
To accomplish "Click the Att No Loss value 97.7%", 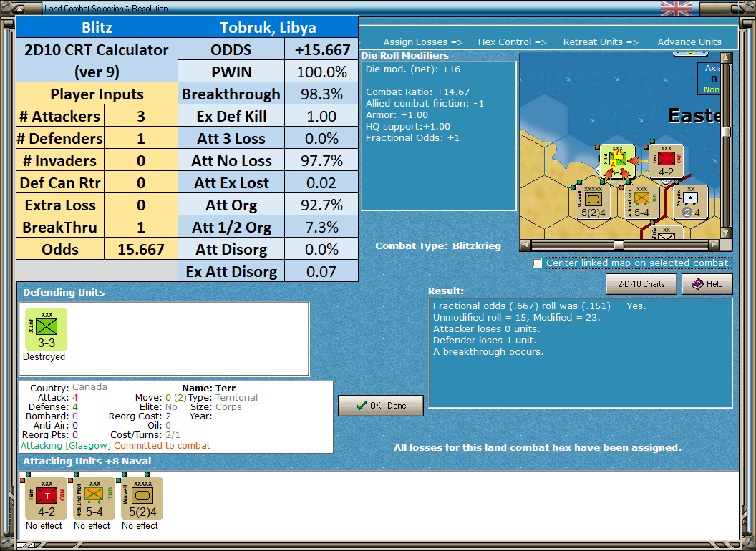I will [x=321, y=160].
